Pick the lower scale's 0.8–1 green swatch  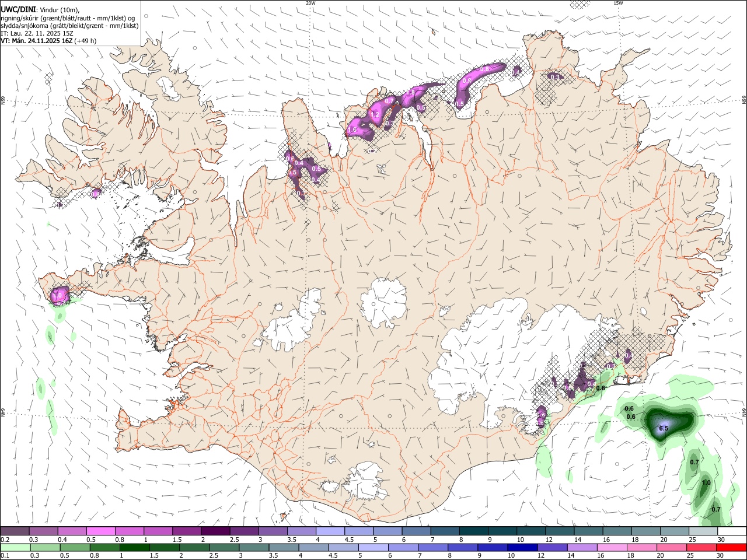104,547
